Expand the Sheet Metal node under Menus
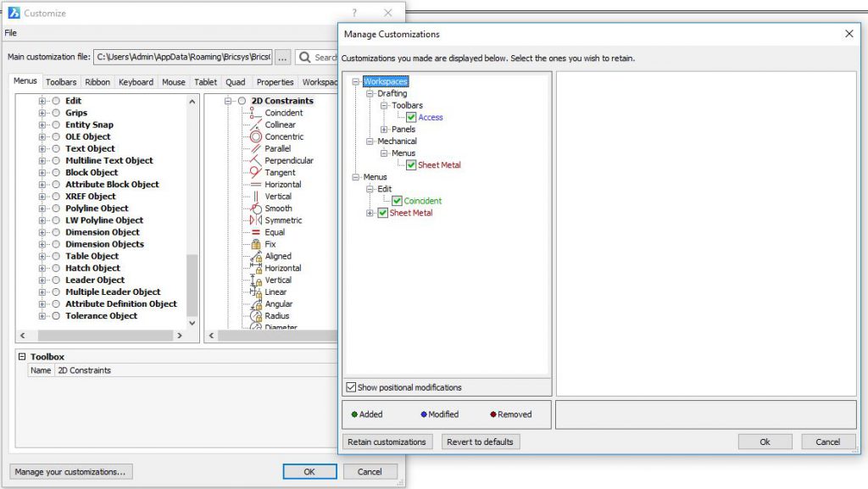The width and height of the screenshot is (868, 489). (370, 213)
